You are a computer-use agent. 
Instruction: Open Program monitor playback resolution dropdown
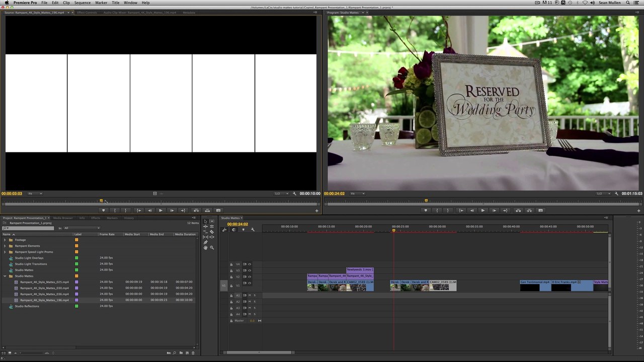(603, 194)
